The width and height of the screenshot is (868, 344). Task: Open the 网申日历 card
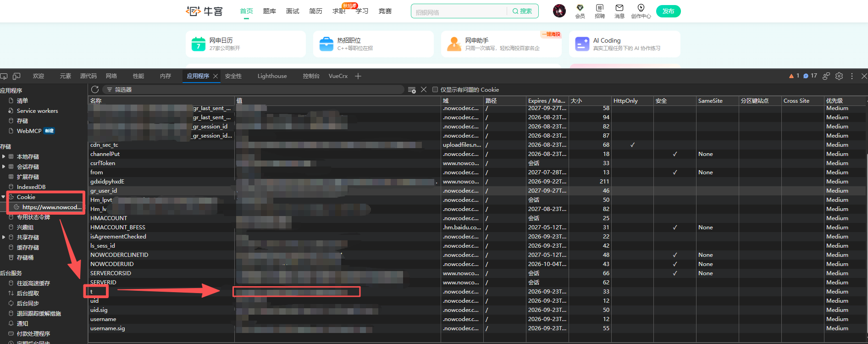pyautogui.click(x=246, y=44)
